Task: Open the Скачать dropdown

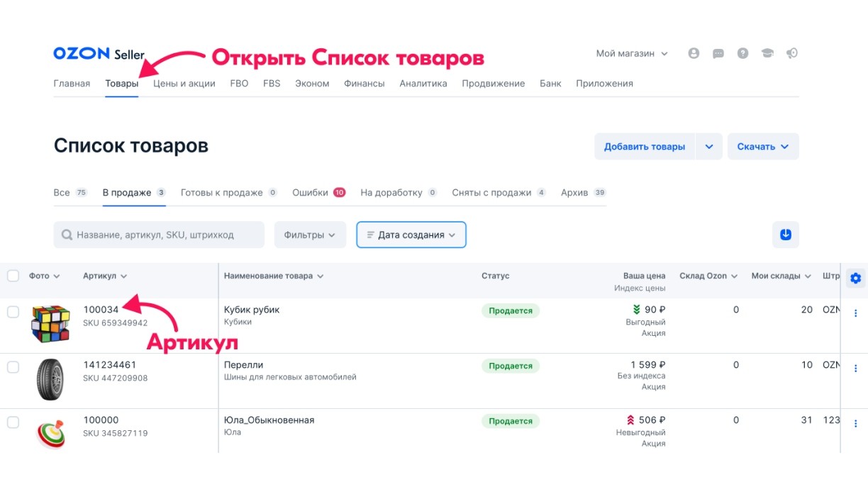Action: [763, 147]
